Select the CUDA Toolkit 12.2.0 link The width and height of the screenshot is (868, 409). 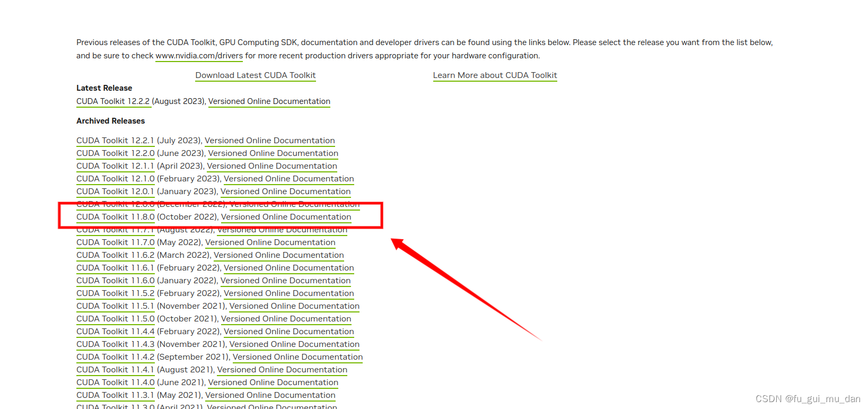tap(116, 153)
